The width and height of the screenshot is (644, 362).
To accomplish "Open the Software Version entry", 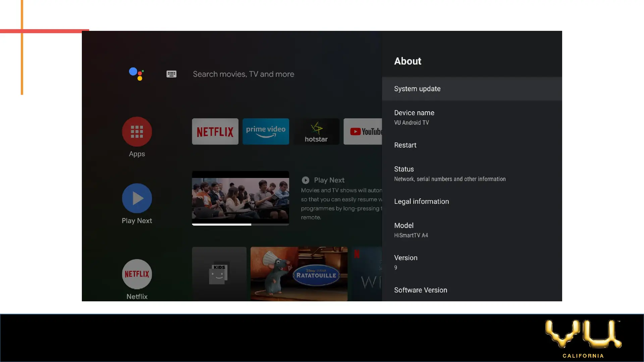I will pos(472,290).
